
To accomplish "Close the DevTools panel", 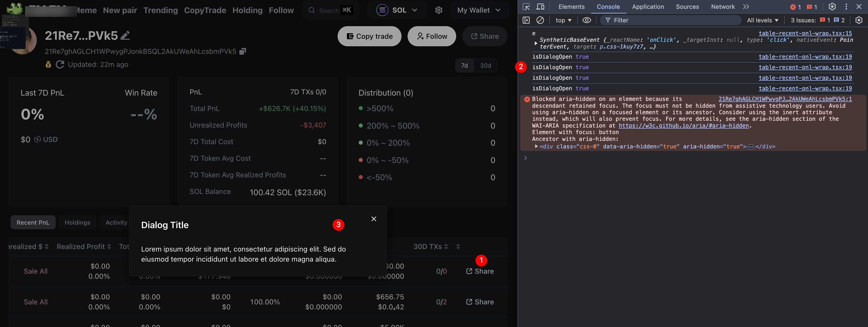I will pyautogui.click(x=859, y=7).
